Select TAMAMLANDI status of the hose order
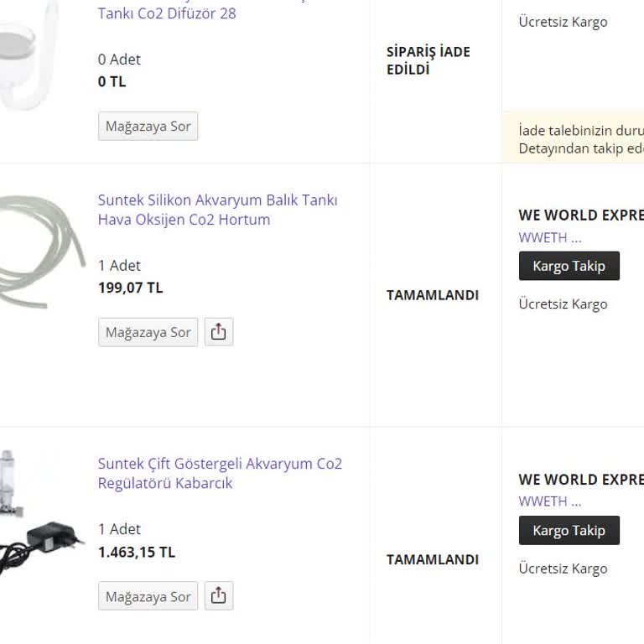This screenshot has height=644, width=644. [x=433, y=295]
